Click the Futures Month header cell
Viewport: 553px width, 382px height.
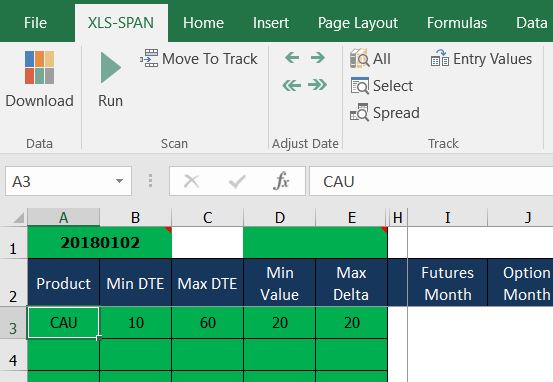[x=448, y=283]
